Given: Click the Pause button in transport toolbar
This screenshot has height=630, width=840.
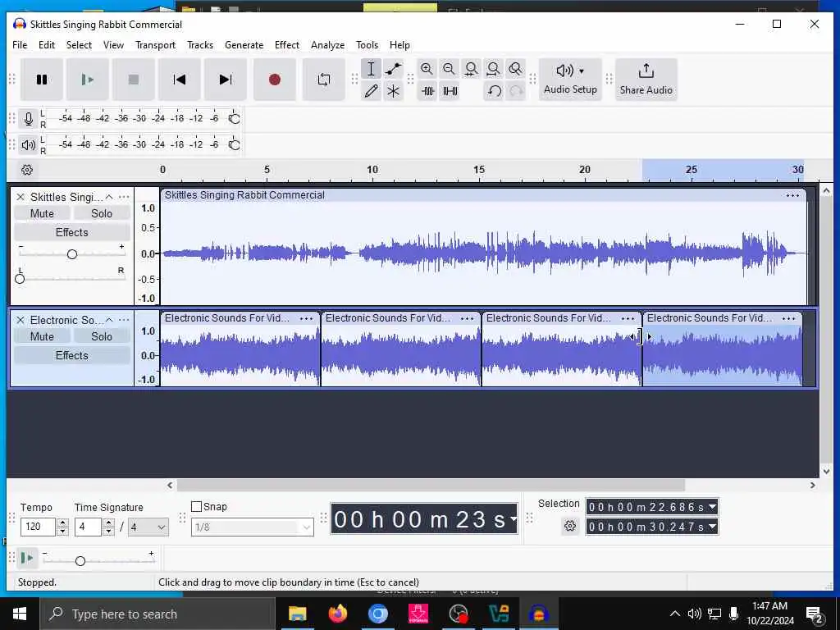Looking at the screenshot, I should point(42,80).
